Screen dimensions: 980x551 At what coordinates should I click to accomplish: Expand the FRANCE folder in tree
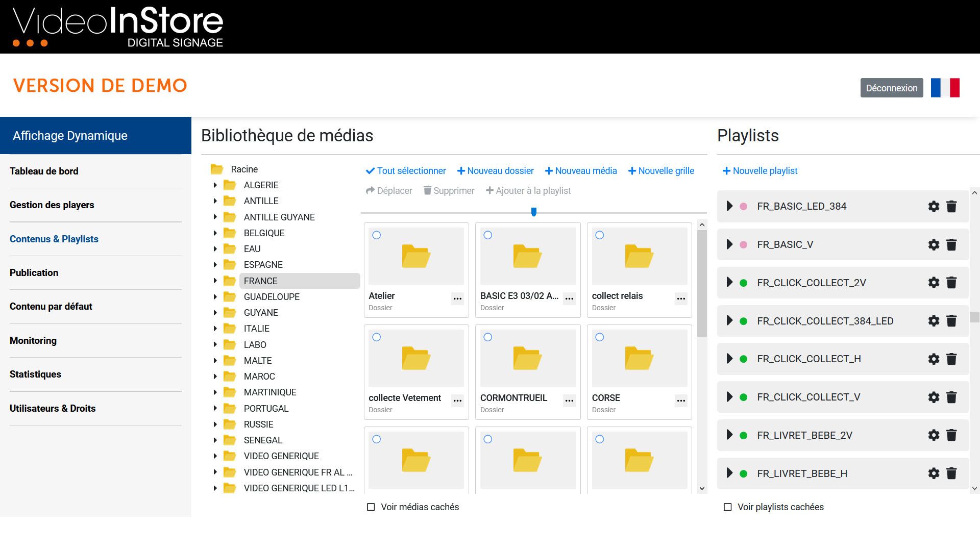[215, 281]
